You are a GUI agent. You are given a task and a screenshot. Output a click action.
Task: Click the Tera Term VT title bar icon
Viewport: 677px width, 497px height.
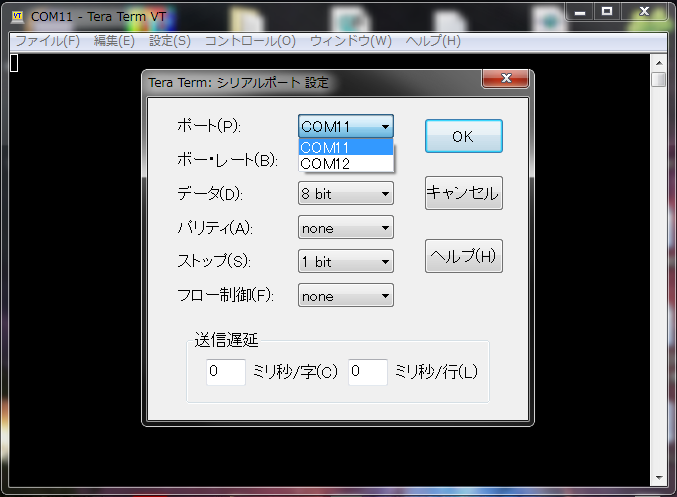pos(17,16)
